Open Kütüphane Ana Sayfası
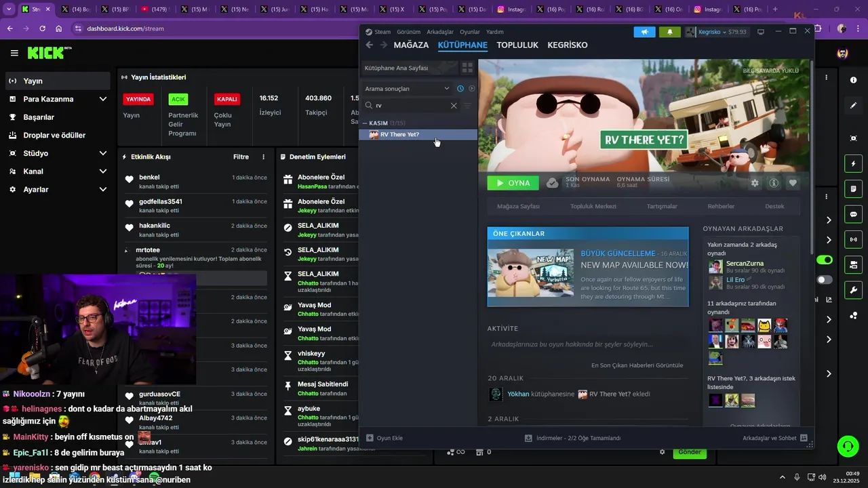The image size is (868, 488). point(408,68)
